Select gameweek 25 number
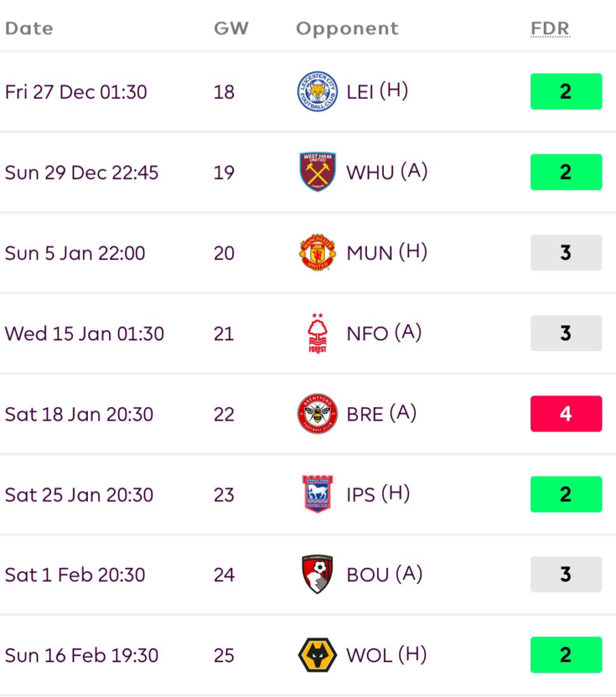 [224, 655]
